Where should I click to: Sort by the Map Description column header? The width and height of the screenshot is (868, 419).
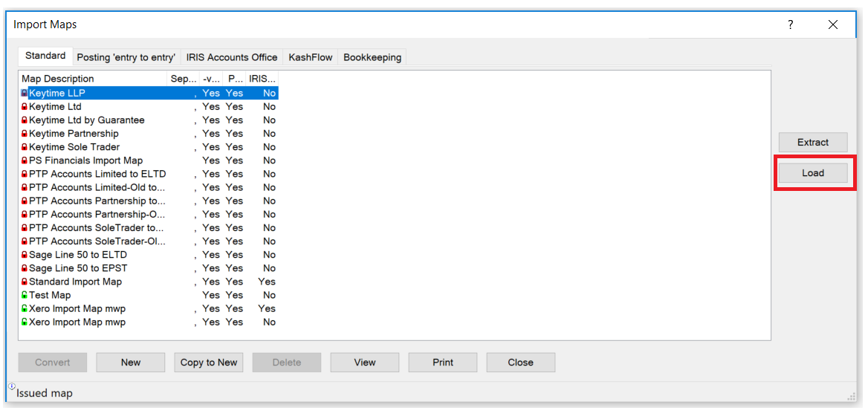pos(93,79)
